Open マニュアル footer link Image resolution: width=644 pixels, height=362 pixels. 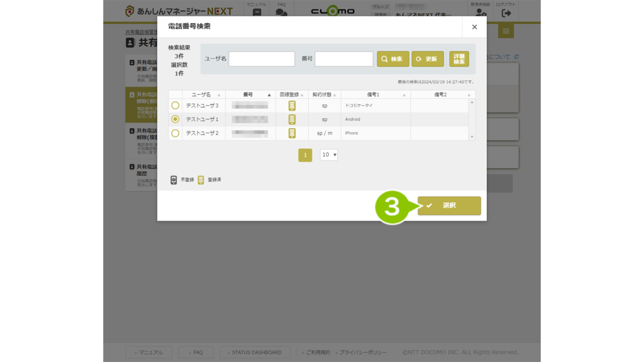click(x=148, y=352)
